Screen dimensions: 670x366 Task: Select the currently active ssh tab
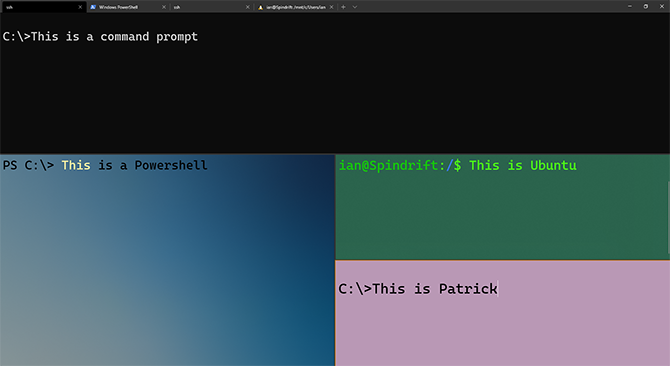tap(43, 7)
